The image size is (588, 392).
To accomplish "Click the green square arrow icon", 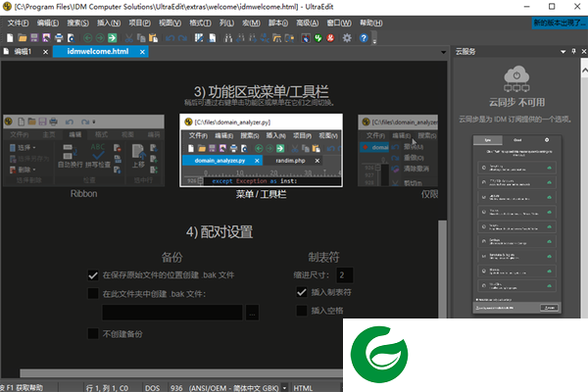I will pos(112,38).
